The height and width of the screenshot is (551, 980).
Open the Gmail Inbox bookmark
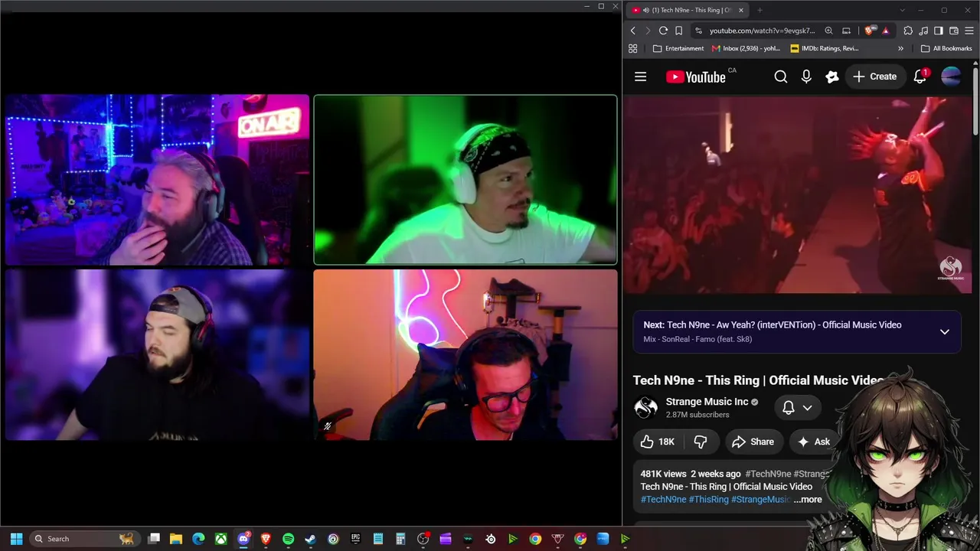pyautogui.click(x=746, y=48)
